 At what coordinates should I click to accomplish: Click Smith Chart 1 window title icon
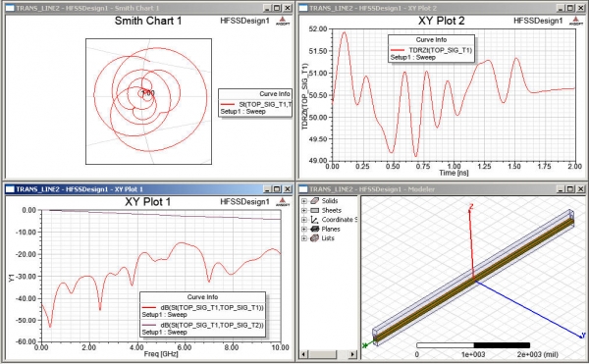[x=11, y=8]
